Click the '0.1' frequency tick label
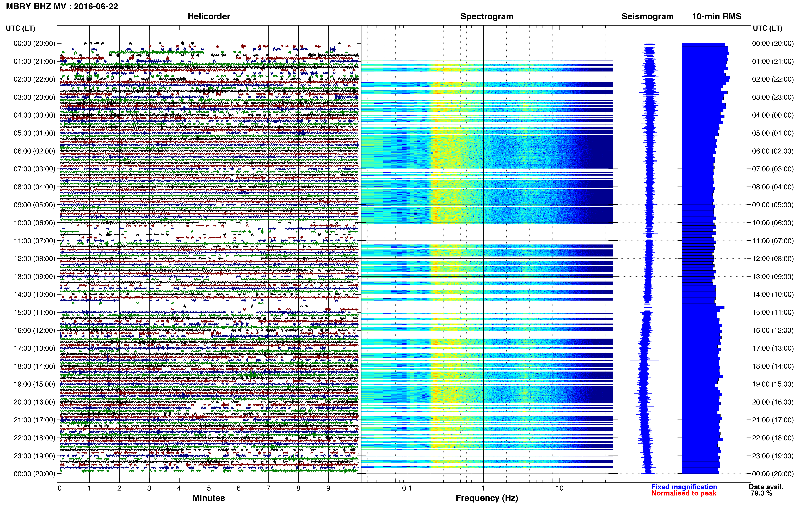This screenshot has width=812, height=508. [407, 488]
